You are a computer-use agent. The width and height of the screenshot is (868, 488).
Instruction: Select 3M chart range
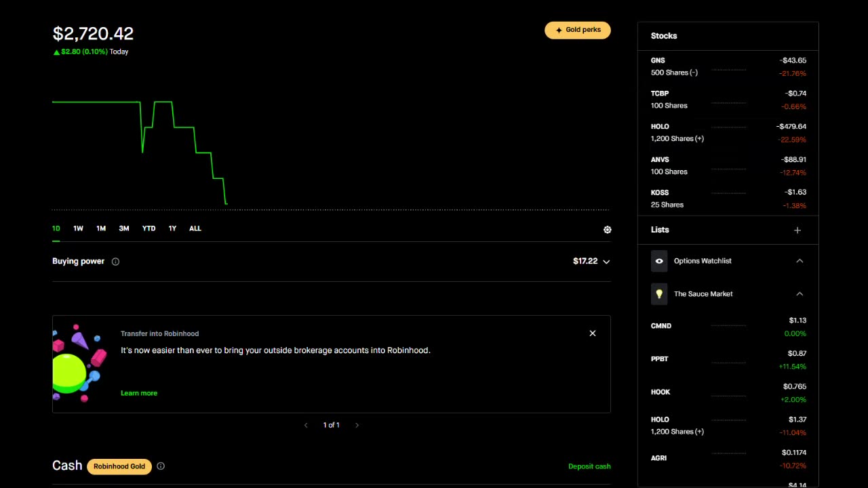[124, 228]
